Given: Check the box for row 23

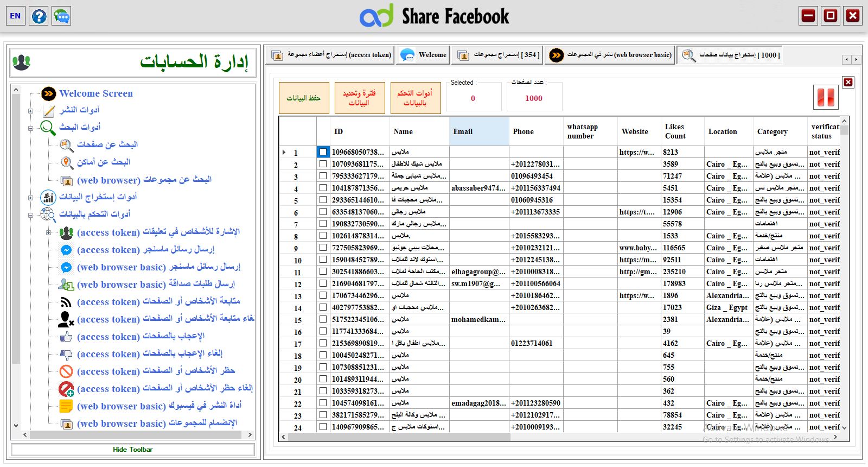Looking at the screenshot, I should coord(323,415).
